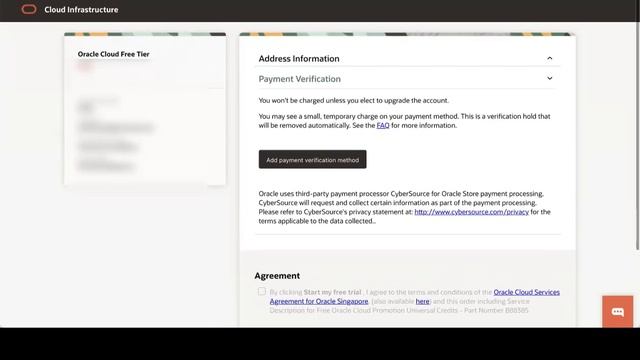Click the Address Information heading text
640x360 pixels.
coord(299,58)
